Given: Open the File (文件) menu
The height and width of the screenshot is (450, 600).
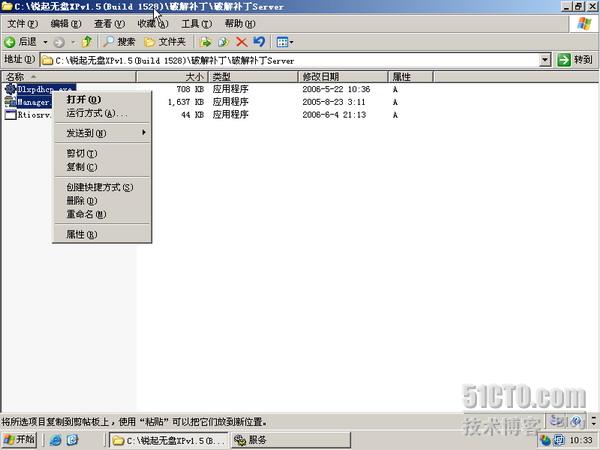Looking at the screenshot, I should click(23, 24).
